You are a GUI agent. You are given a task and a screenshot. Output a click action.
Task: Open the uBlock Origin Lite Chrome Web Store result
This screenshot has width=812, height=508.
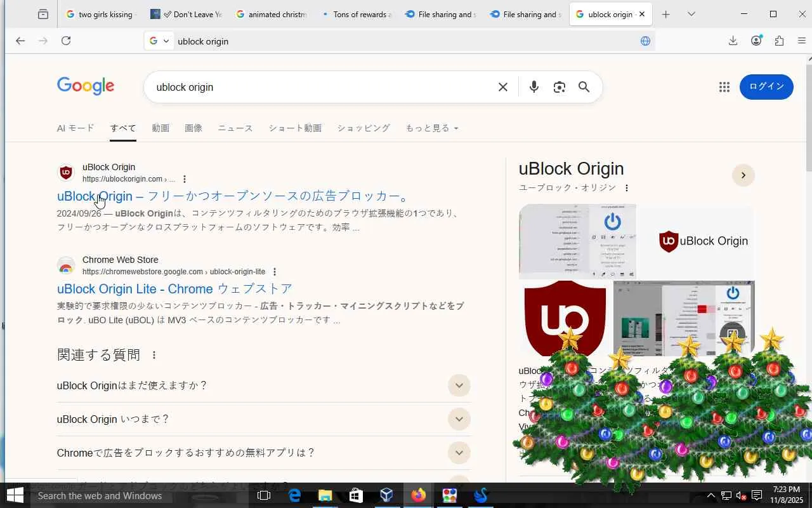(174, 289)
